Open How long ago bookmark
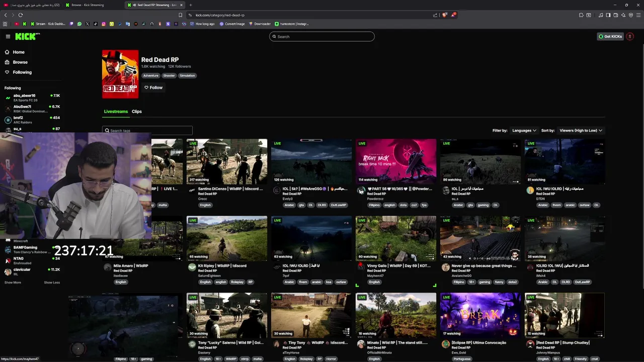Image resolution: width=644 pixels, height=362 pixels. [x=202, y=24]
